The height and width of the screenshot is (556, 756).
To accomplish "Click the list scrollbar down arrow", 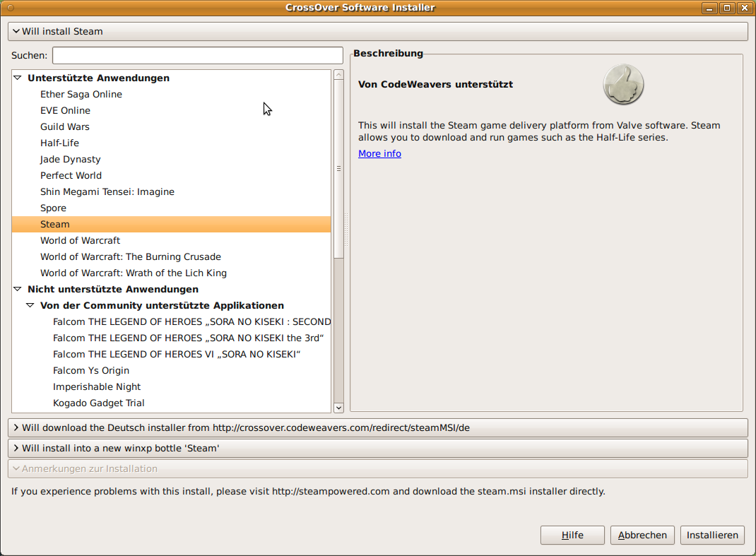I will [338, 408].
